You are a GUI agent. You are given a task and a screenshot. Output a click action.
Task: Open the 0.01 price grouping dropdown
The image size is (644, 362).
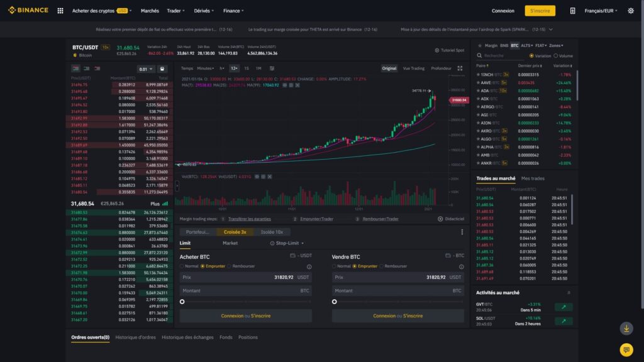coord(145,69)
